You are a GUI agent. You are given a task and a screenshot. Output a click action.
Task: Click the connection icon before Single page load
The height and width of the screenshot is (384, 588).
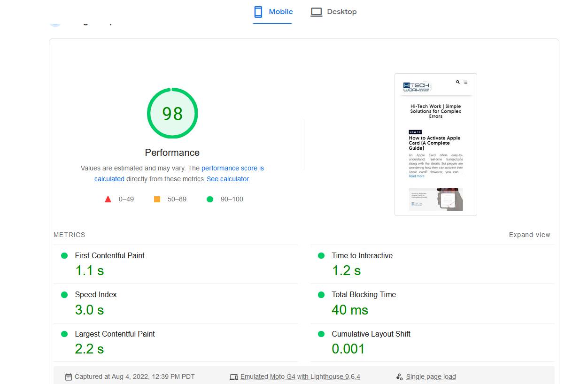click(x=399, y=376)
